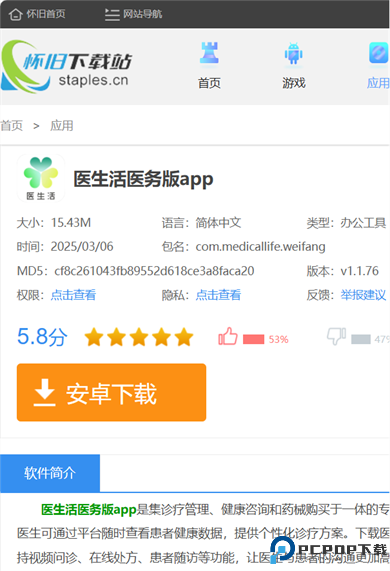The width and height of the screenshot is (390, 571).
Task: Open 点击查看 next to 权限
Action: click(x=73, y=295)
